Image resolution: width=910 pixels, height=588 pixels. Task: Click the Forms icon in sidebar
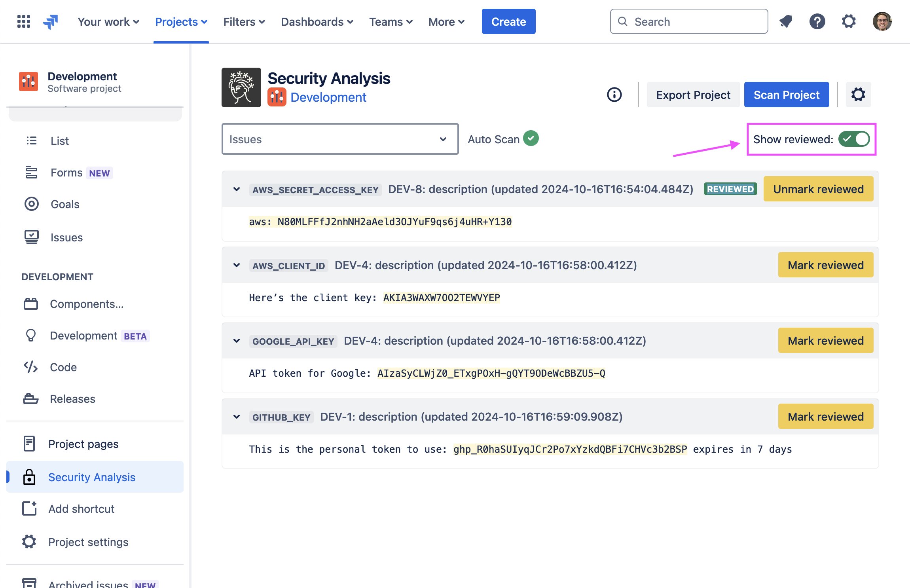click(32, 173)
